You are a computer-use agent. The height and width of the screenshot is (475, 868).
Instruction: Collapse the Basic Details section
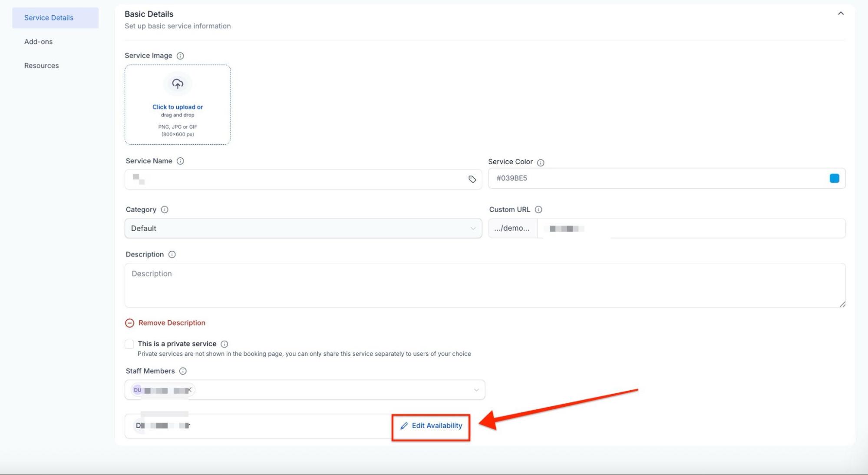tap(841, 13)
